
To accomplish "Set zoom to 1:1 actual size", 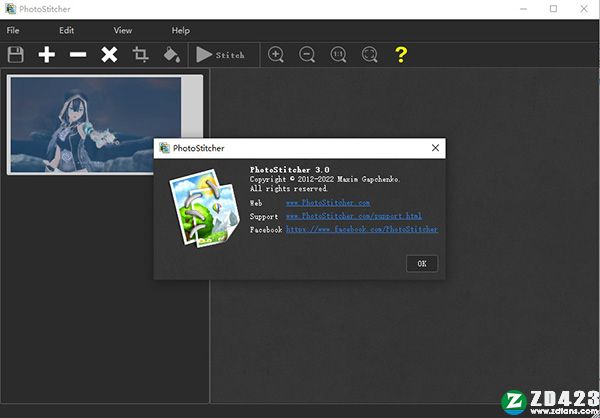I will (x=338, y=55).
